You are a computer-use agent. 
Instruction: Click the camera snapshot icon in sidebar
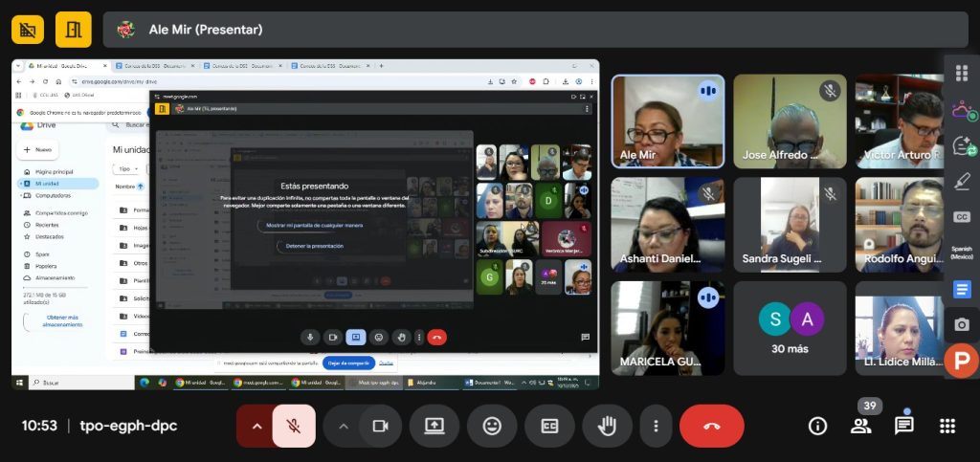click(x=961, y=325)
